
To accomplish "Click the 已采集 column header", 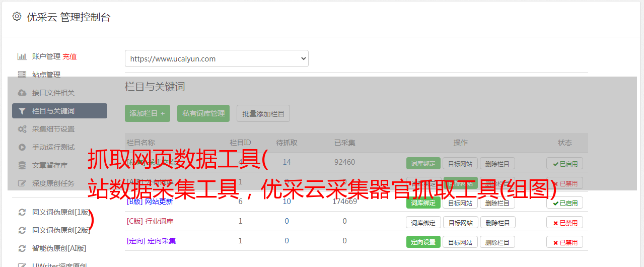I will (344, 143).
